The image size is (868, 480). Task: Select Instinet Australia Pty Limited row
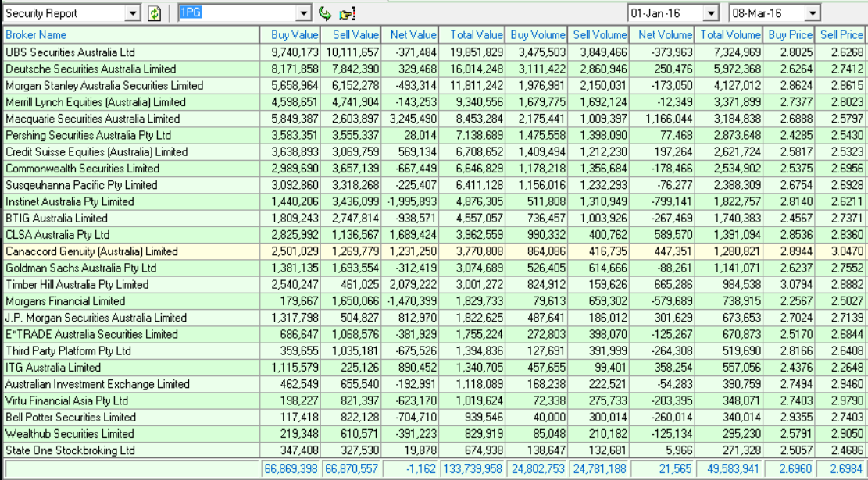(x=434, y=202)
